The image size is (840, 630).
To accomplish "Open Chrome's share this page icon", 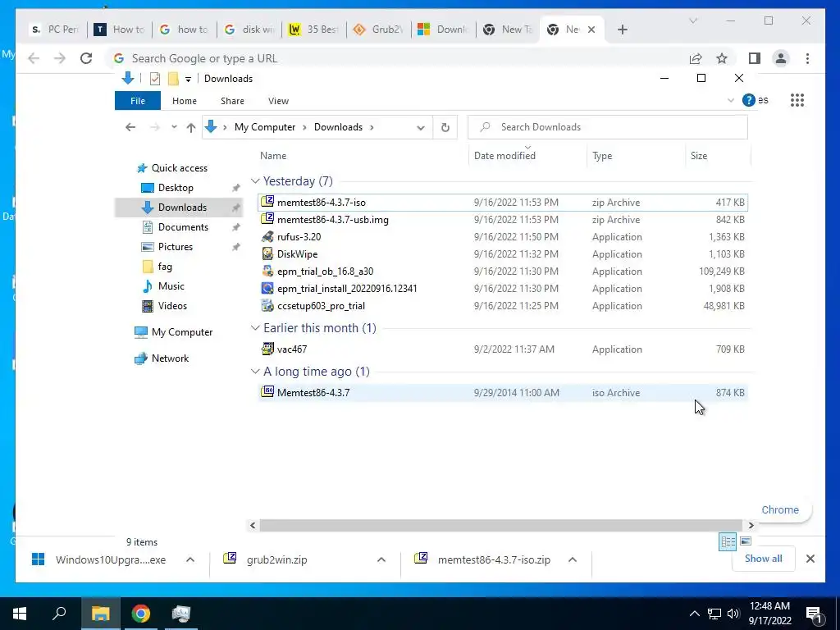I will click(x=696, y=58).
